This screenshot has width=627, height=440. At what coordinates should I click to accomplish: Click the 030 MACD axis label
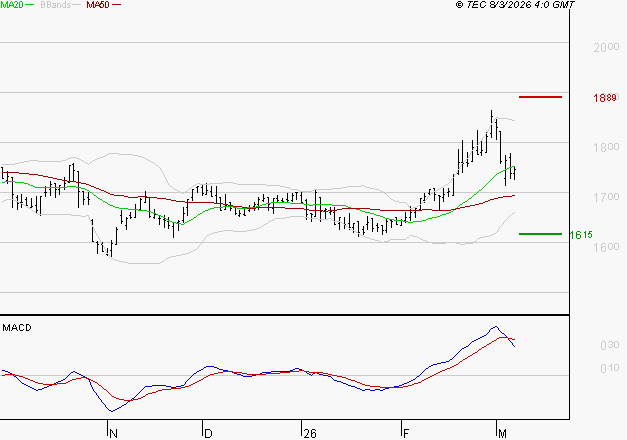610,345
